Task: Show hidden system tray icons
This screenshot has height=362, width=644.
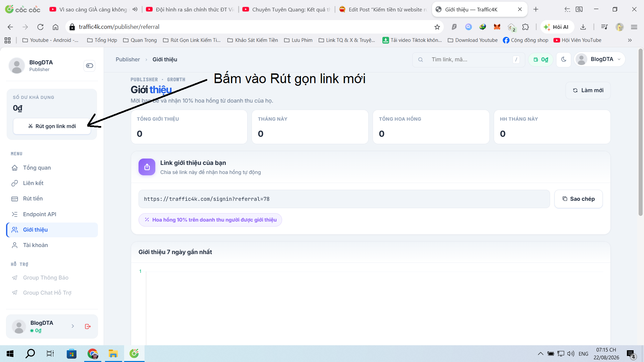Action: pos(541,354)
